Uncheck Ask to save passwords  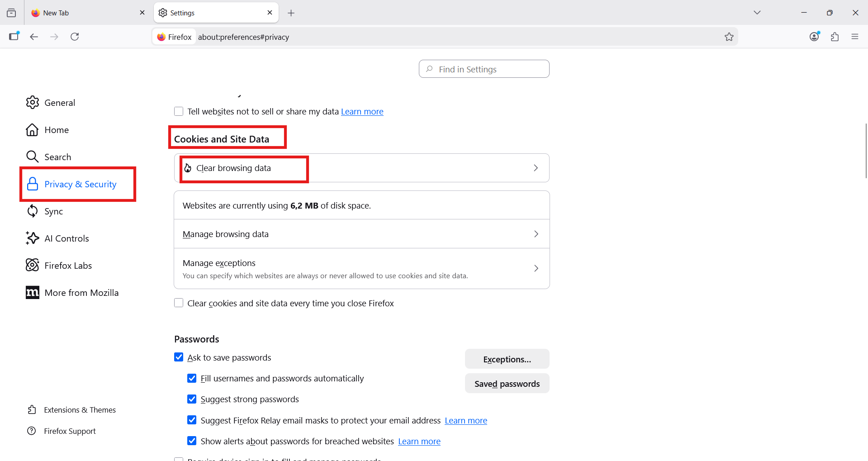click(179, 357)
